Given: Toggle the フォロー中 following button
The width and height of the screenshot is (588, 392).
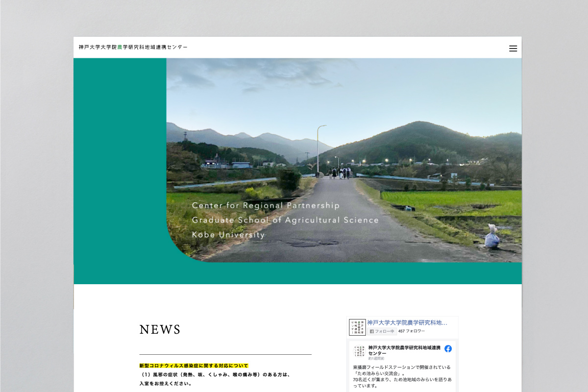Looking at the screenshot, I should click(x=383, y=331).
